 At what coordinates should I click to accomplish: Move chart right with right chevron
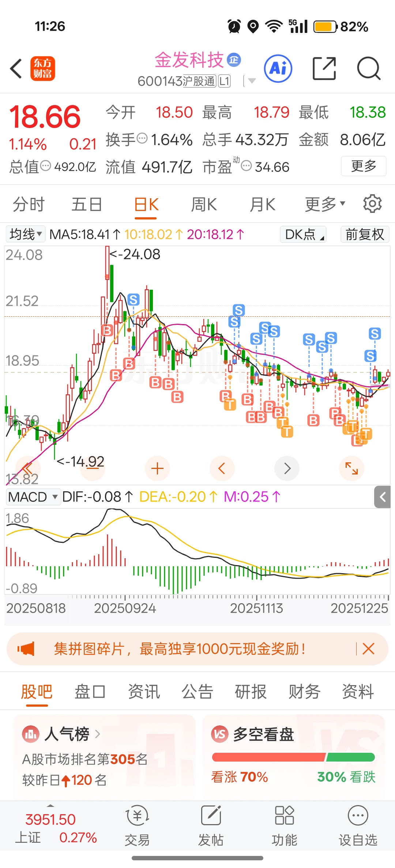coord(287,468)
